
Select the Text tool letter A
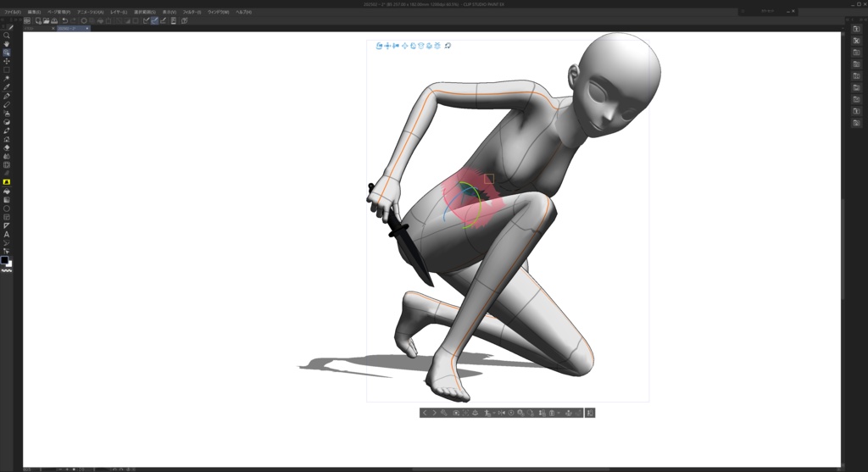(7, 234)
